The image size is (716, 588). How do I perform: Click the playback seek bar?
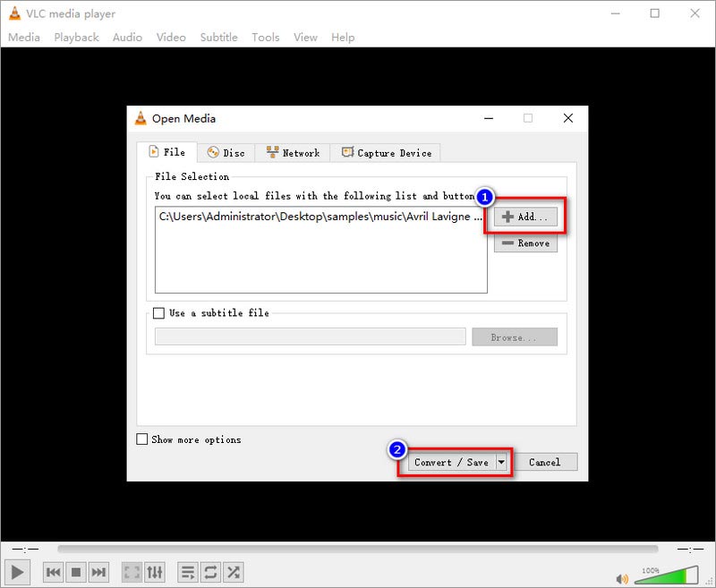tap(357, 549)
